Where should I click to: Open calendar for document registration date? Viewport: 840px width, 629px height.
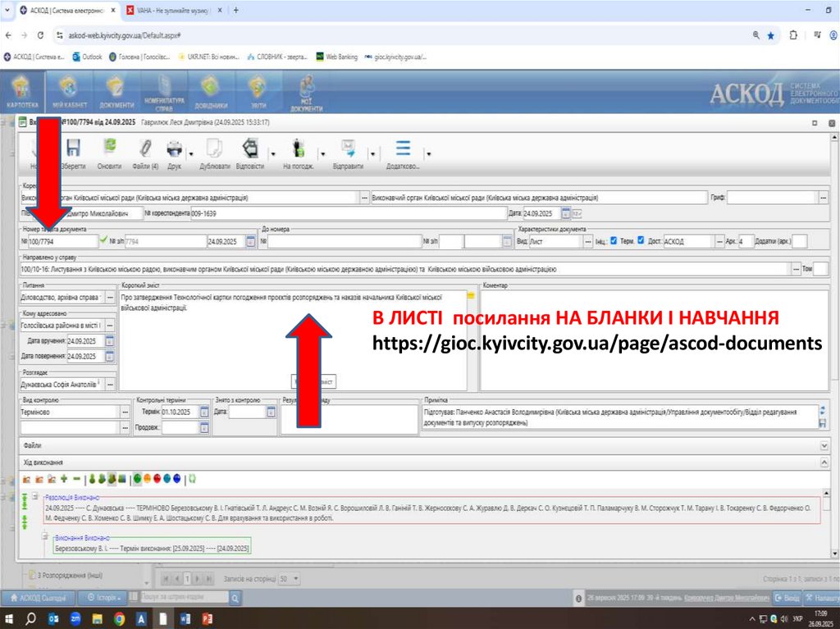[250, 241]
